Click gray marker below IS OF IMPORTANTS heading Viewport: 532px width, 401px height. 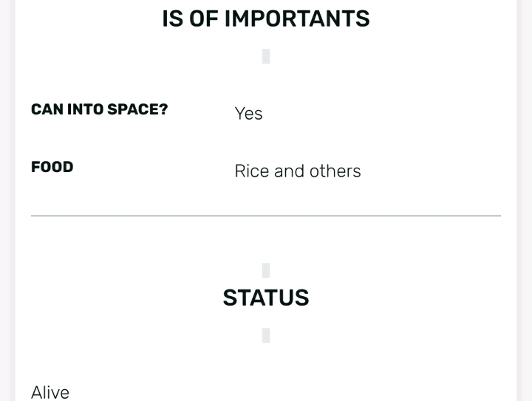266,56
